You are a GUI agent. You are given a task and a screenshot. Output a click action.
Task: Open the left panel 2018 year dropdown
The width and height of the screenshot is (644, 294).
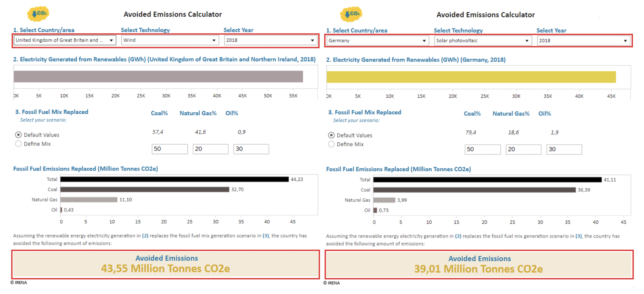(270, 40)
